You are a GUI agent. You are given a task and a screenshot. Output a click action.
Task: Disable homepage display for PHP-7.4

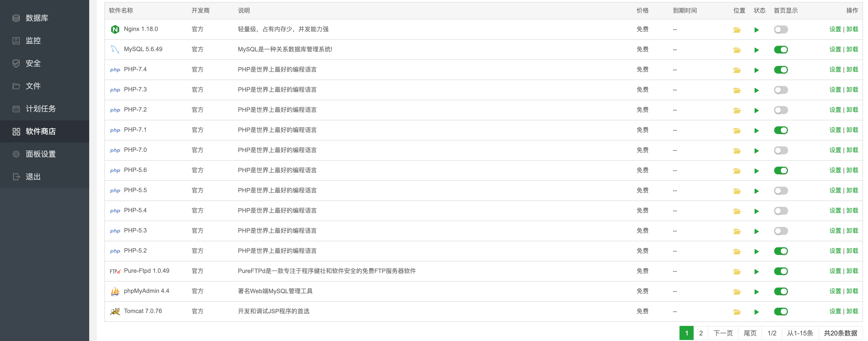click(x=781, y=70)
